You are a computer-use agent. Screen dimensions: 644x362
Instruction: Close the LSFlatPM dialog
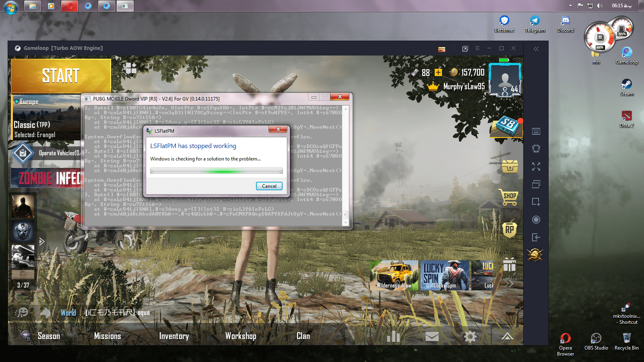[x=278, y=130]
